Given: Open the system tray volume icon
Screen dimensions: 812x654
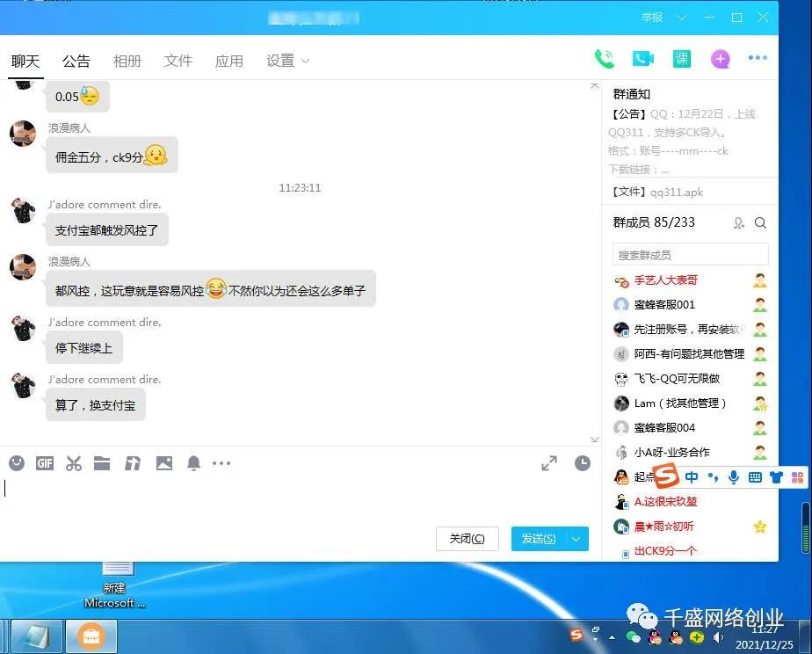Looking at the screenshot, I should (x=718, y=637).
